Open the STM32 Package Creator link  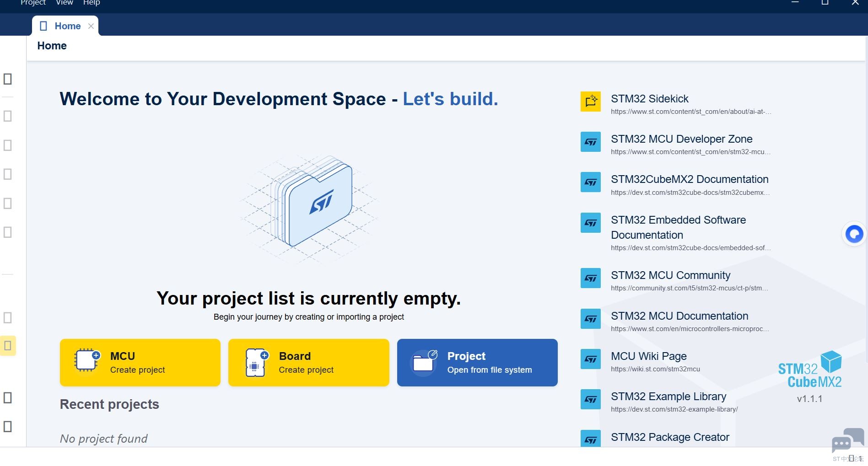pyautogui.click(x=670, y=437)
